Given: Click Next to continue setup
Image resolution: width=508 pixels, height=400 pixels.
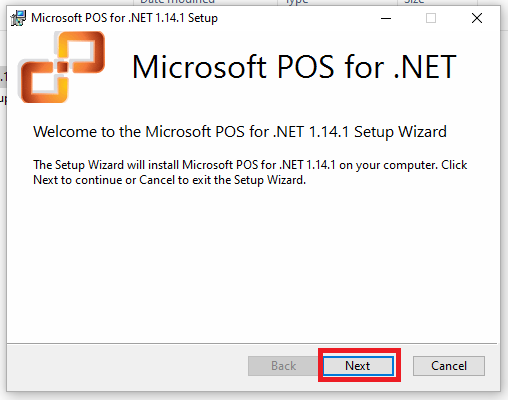Looking at the screenshot, I should (358, 366).
